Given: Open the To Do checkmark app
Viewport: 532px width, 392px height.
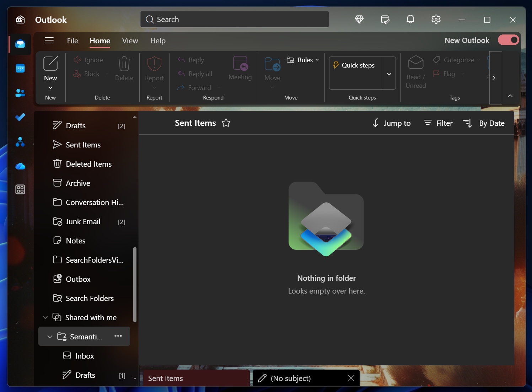Looking at the screenshot, I should tap(20, 117).
